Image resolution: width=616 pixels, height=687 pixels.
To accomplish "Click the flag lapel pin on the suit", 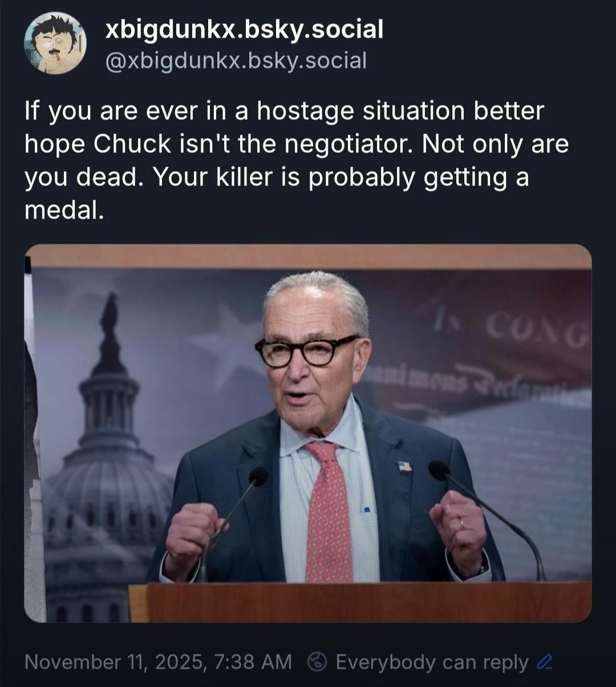I will click(404, 466).
